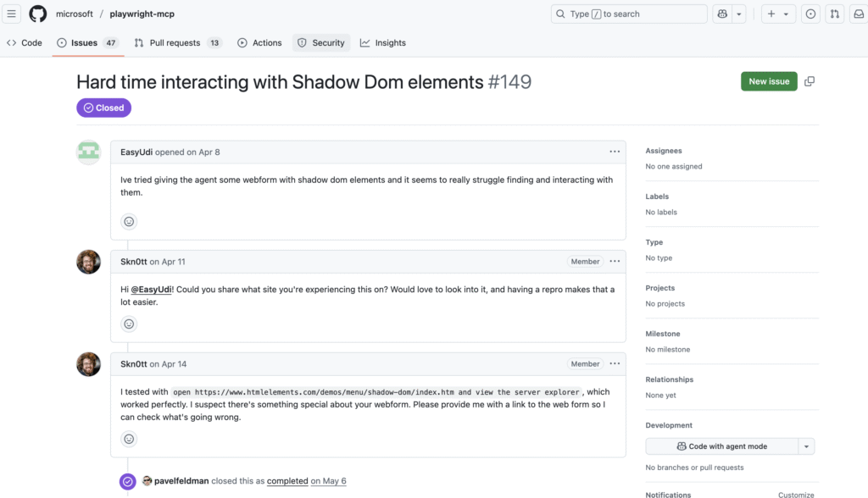Open the Copilot chat icon
This screenshot has width=868, height=498.
[722, 14]
